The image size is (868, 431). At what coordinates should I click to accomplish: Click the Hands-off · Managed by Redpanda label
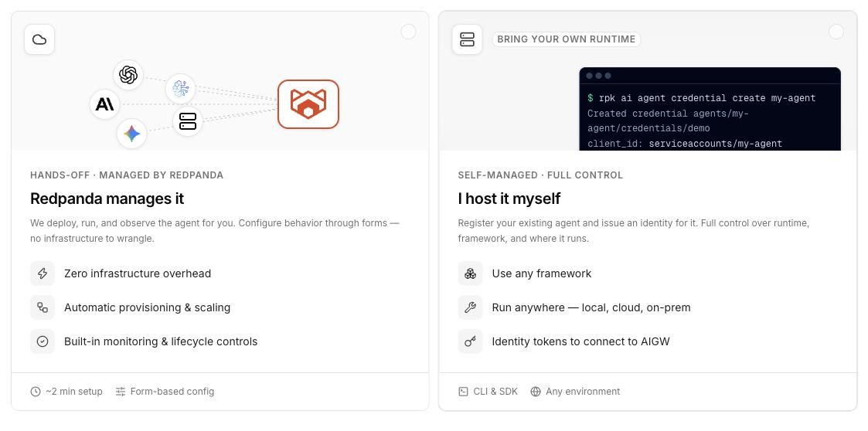click(127, 175)
